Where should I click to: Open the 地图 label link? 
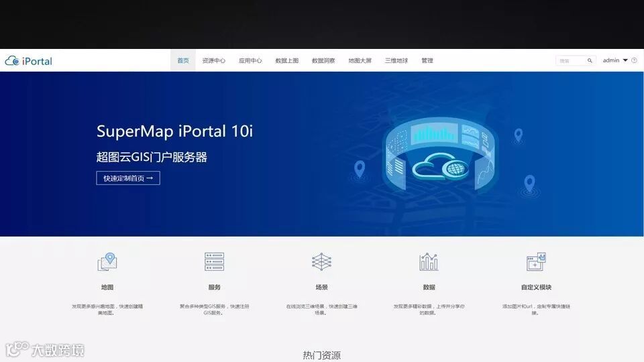coord(107,288)
